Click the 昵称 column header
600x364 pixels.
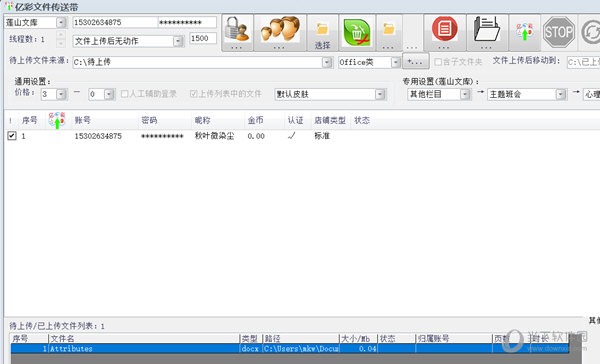click(x=202, y=120)
